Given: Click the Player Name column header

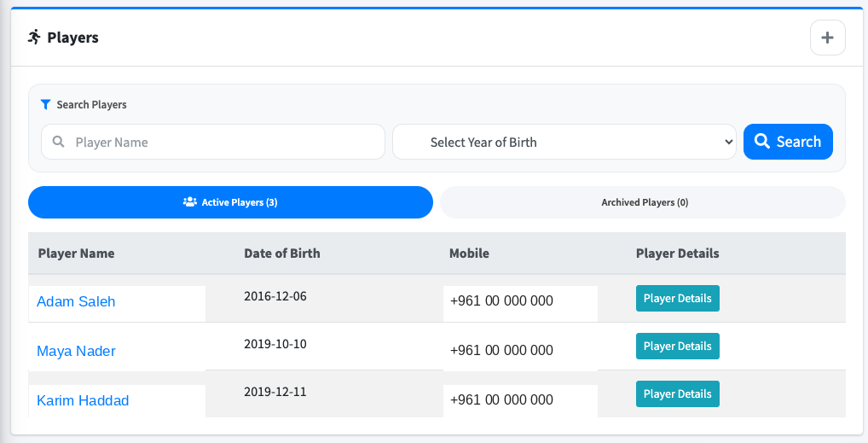Looking at the screenshot, I should 77,254.
